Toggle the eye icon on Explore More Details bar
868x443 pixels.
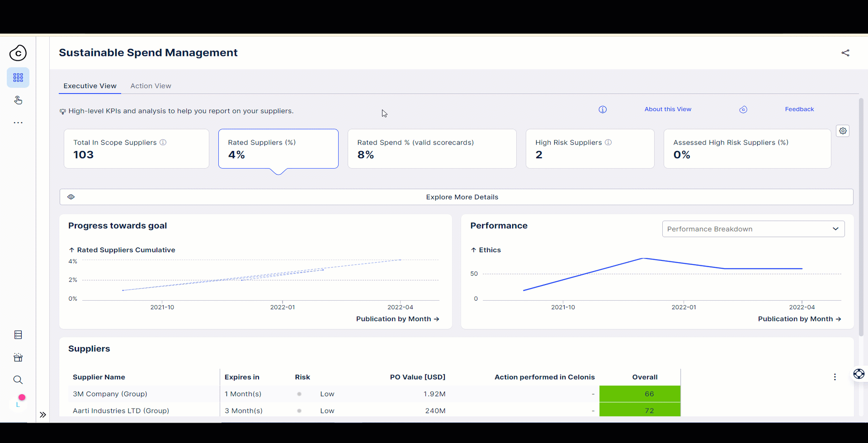[x=71, y=197]
